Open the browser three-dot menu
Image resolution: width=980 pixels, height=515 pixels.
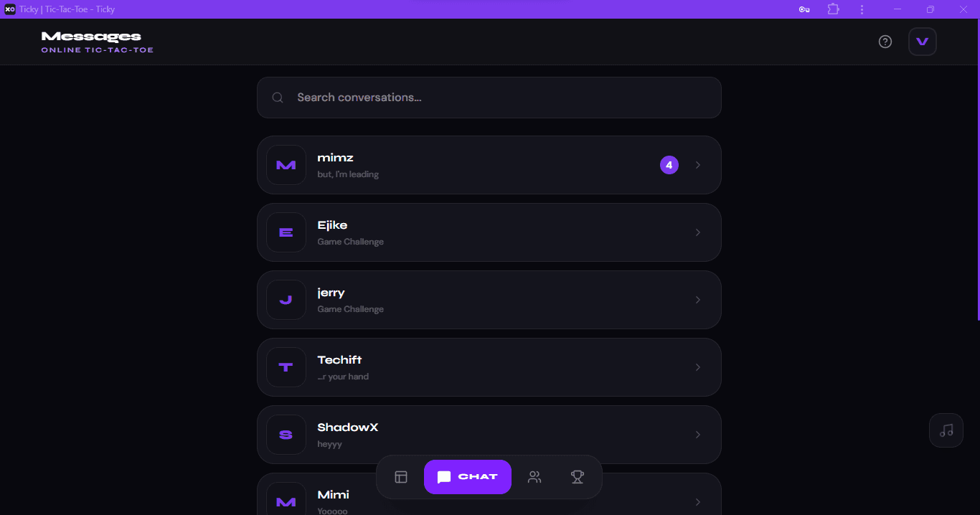[x=862, y=9]
